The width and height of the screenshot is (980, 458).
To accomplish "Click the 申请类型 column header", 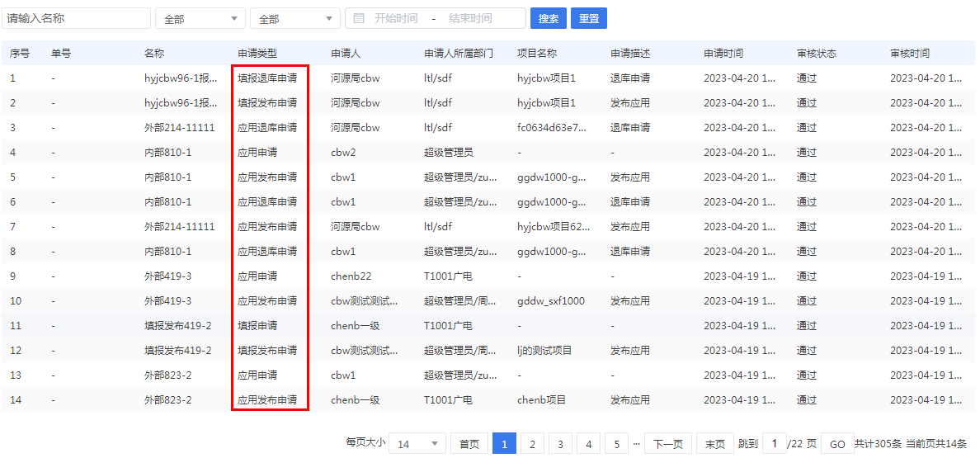I will [x=257, y=54].
